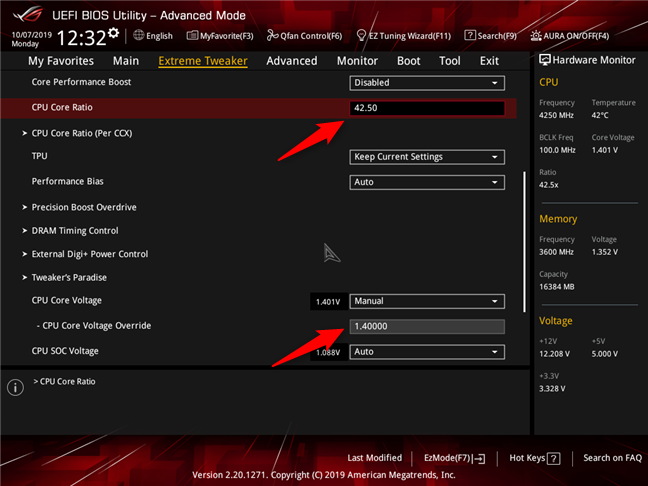Click the CPU SOC Voltage label

click(x=65, y=351)
